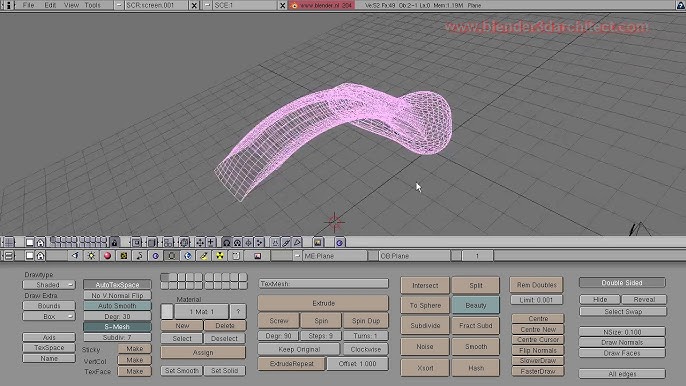Click the TexMesh input field
The width and height of the screenshot is (686, 386).
323,284
